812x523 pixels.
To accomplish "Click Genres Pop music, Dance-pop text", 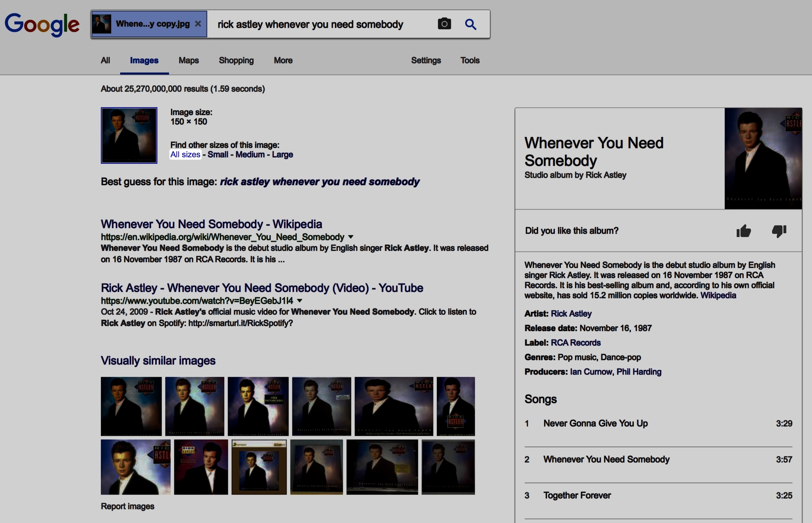I will click(582, 357).
